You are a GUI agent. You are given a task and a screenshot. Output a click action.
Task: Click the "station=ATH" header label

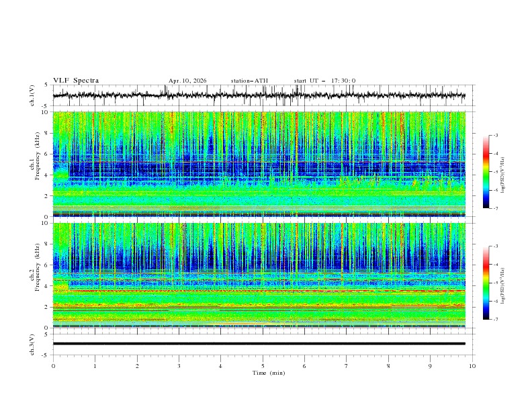click(x=249, y=81)
